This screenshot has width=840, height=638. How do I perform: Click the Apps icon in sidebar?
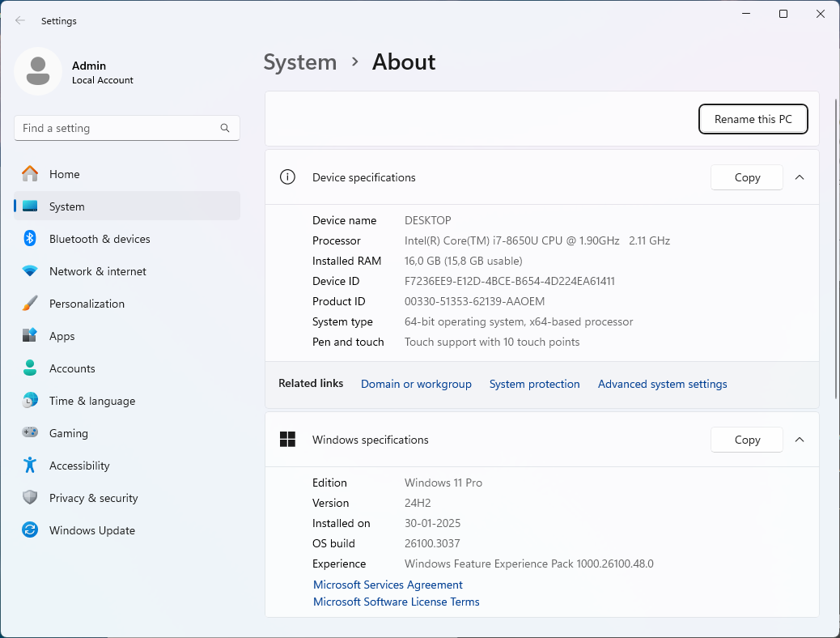pyautogui.click(x=30, y=336)
